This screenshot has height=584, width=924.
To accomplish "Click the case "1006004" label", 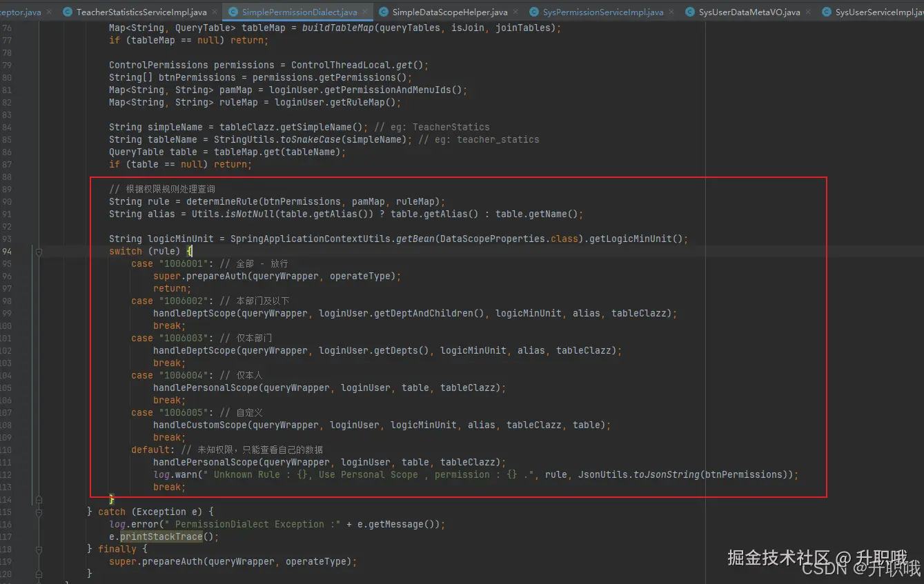I will click(170, 376).
